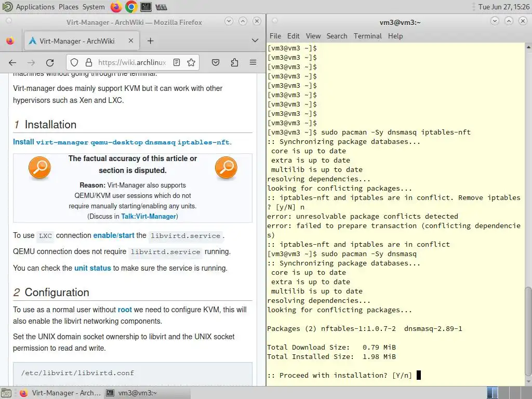
Task: Click the URL address field
Action: tap(131, 62)
